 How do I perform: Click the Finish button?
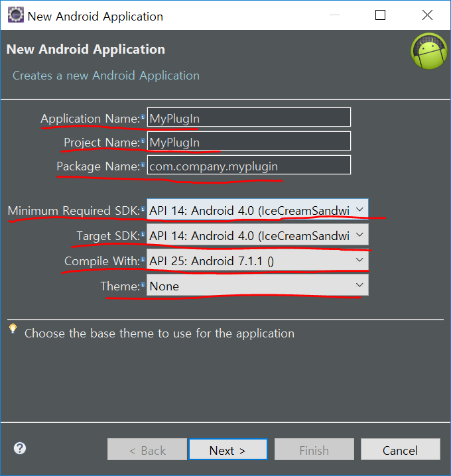(314, 449)
